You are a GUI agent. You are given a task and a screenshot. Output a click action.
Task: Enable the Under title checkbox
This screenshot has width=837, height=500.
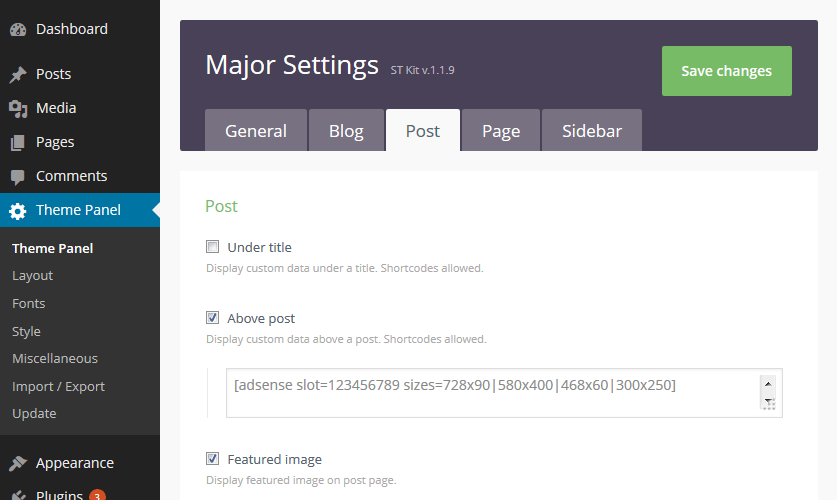pyautogui.click(x=212, y=247)
